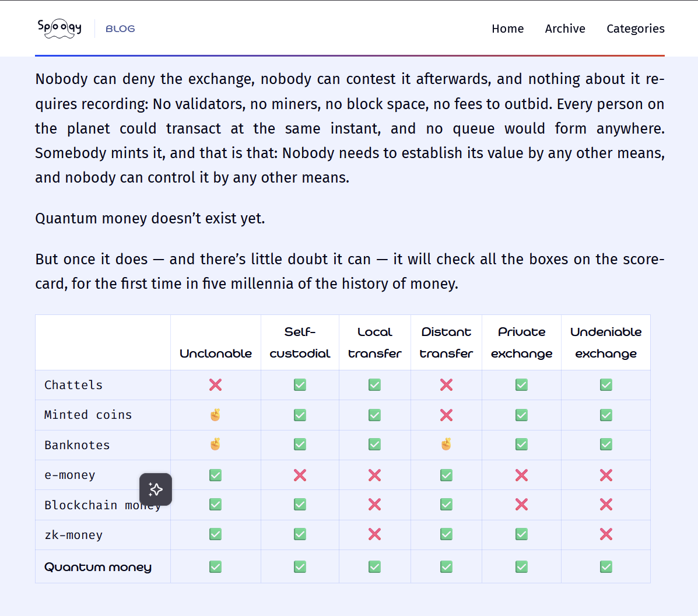Click the green check for zk-money Private exchange
Screen dimensions: 698x616
tap(521, 534)
